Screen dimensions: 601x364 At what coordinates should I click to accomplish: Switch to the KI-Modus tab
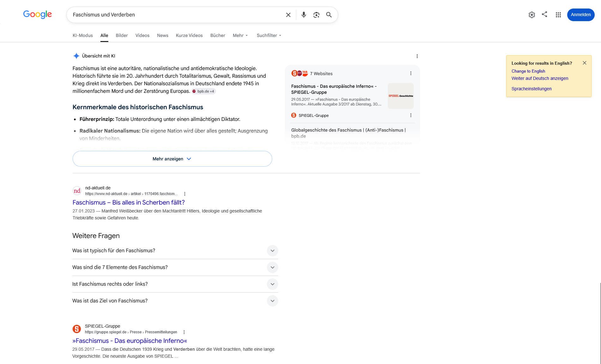pos(83,35)
